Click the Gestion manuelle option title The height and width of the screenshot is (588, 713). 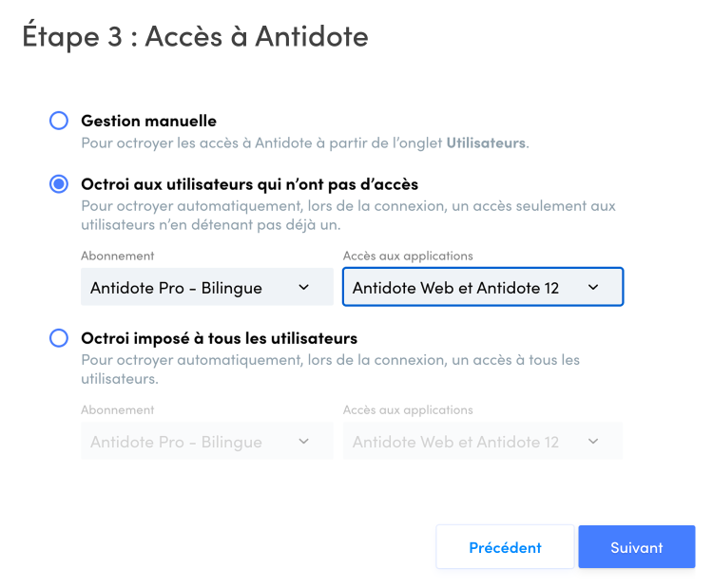tap(149, 121)
